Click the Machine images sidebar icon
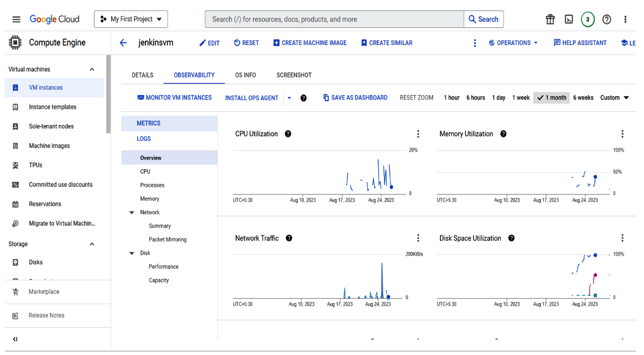 pos(15,146)
